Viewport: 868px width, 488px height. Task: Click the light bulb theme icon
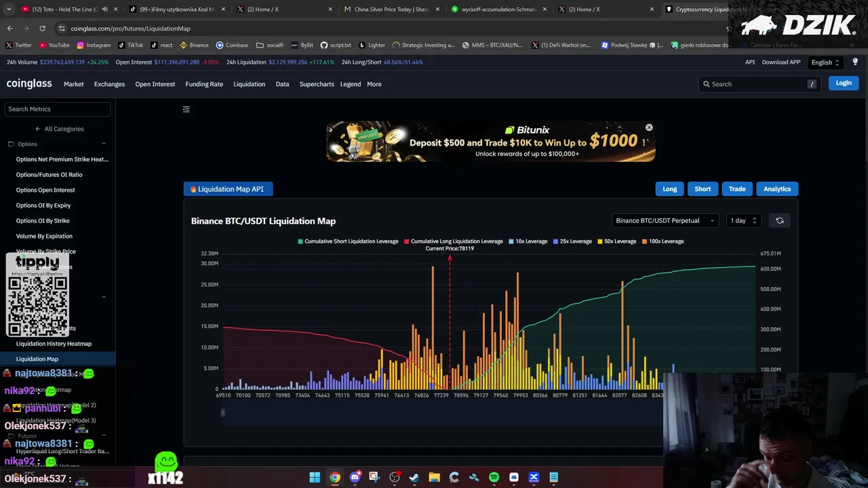(855, 62)
